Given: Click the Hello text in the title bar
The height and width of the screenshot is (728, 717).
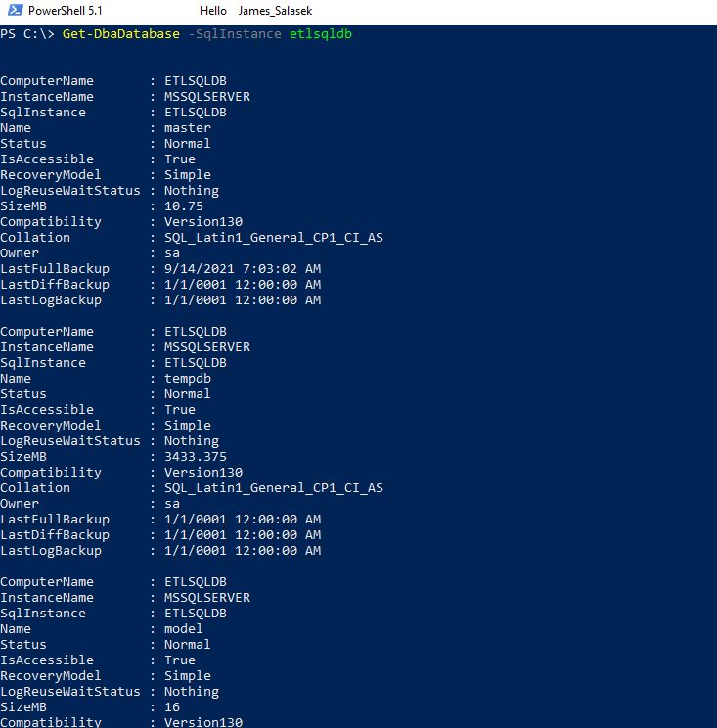Looking at the screenshot, I should pos(212,10).
